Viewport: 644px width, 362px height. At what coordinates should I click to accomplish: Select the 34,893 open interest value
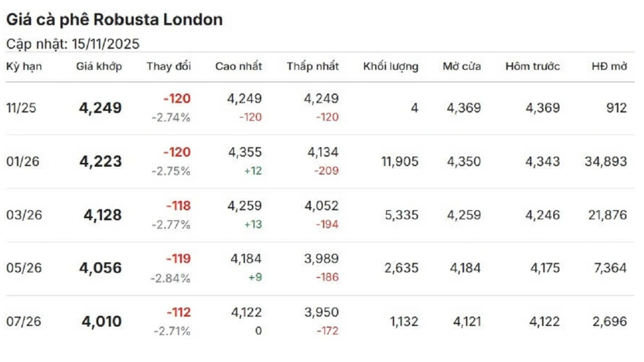coord(605,162)
